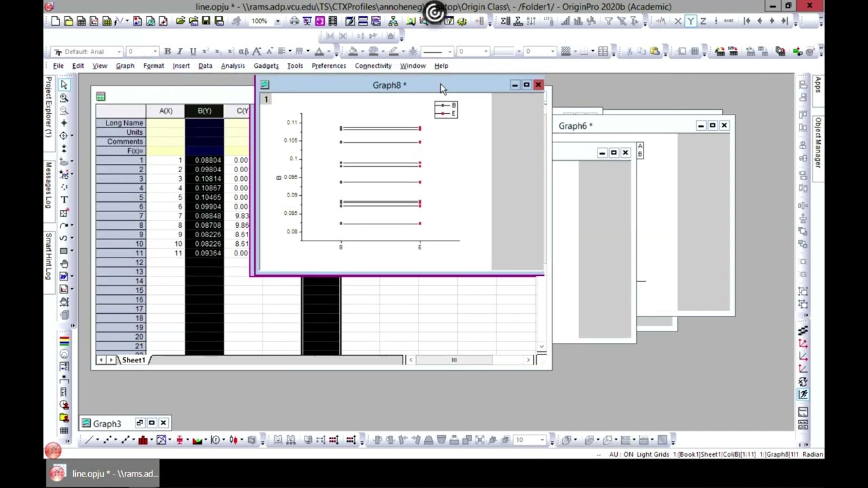Open the Object Manager side tab
This screenshot has height=488, width=868.
pyautogui.click(x=818, y=143)
